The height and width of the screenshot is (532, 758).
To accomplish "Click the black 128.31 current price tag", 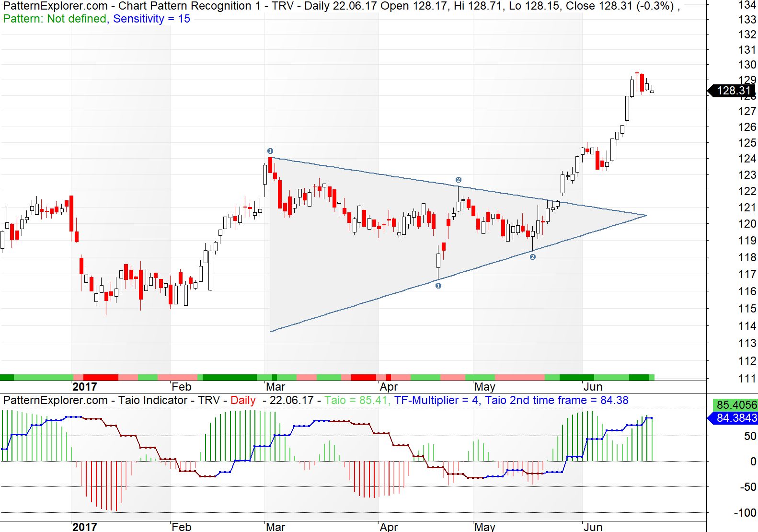I will [733, 91].
